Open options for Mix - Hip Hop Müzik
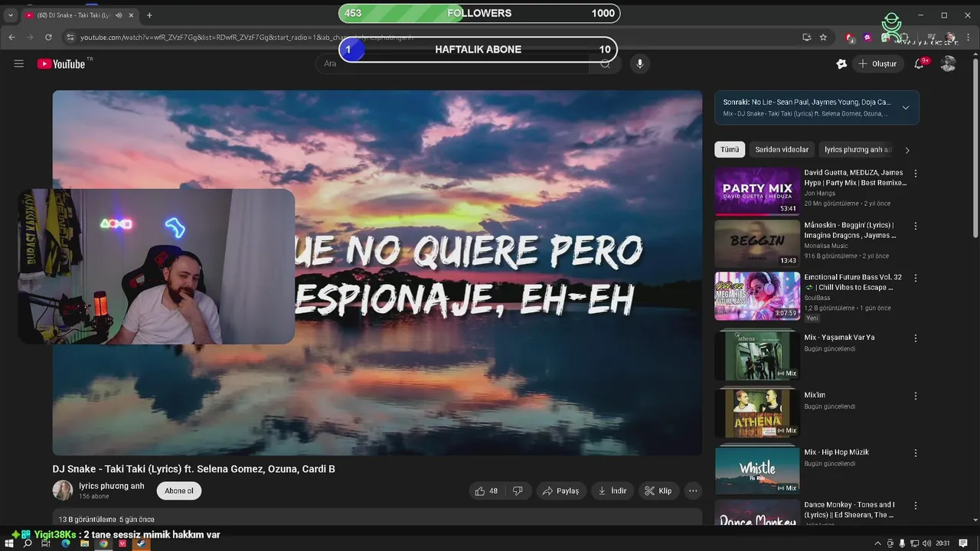The height and width of the screenshot is (551, 980). pos(915,453)
